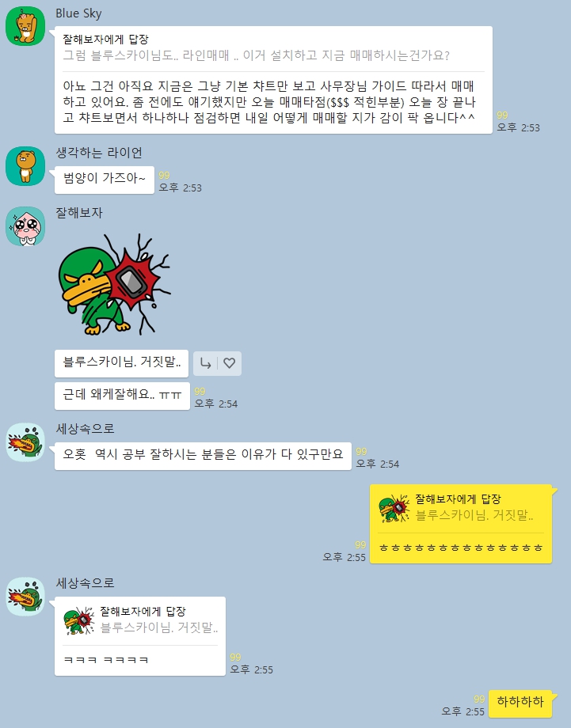
Task: Like the 블루스카이님. 거짓말.. message with heart
Action: pyautogui.click(x=229, y=363)
